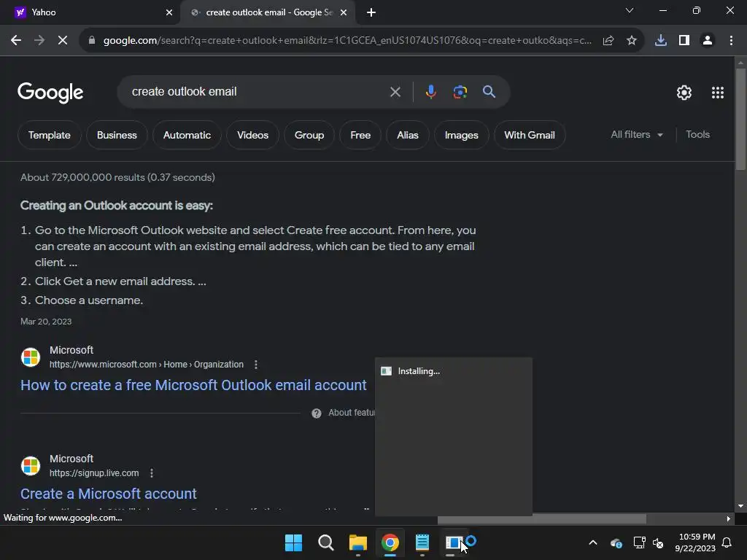The image size is (747, 560).
Task: Open the clock and date display
Action: point(695,542)
